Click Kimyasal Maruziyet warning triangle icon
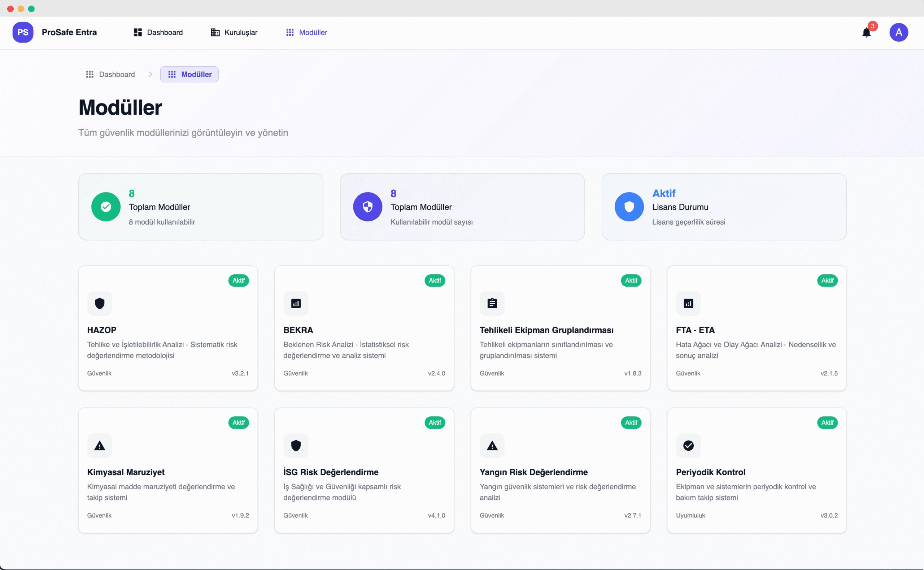 tap(100, 446)
